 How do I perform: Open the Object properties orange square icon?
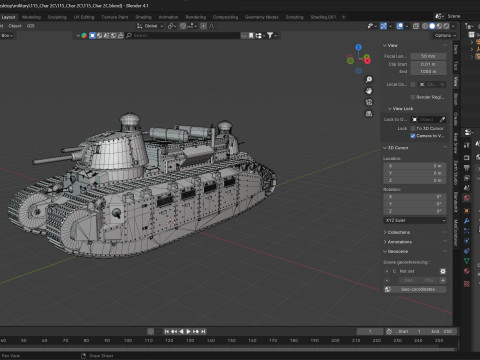[x=467, y=211]
